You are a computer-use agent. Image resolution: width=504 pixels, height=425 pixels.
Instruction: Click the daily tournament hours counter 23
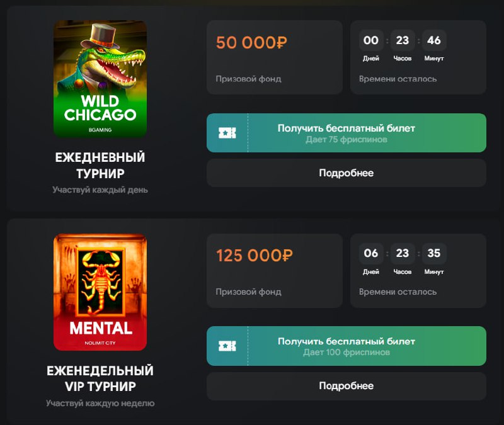[x=403, y=41]
